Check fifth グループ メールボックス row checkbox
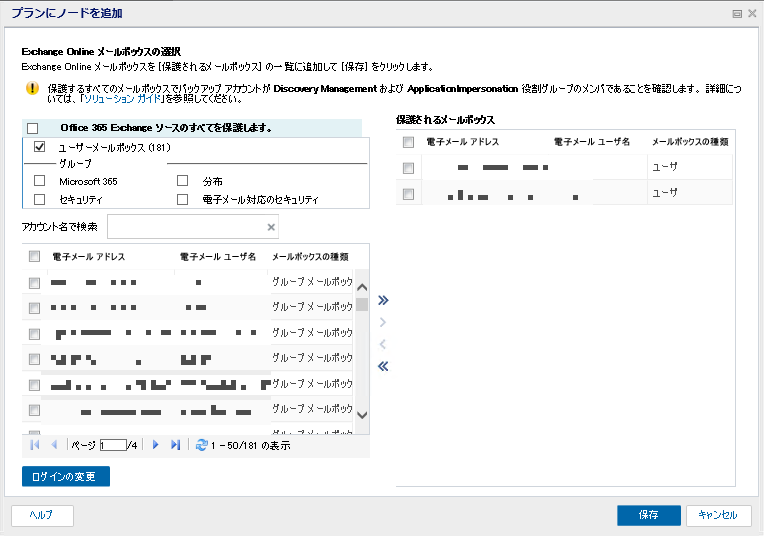 34,385
